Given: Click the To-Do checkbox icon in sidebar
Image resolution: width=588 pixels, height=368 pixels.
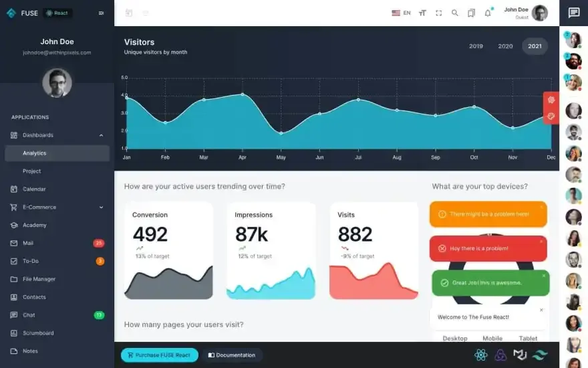Looking at the screenshot, I should 14,261.
